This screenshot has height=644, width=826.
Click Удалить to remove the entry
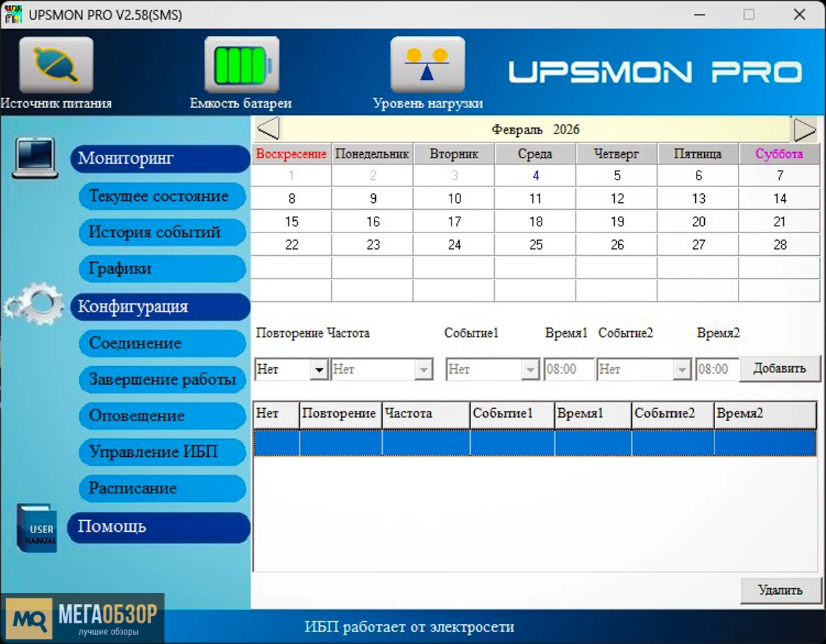[780, 590]
